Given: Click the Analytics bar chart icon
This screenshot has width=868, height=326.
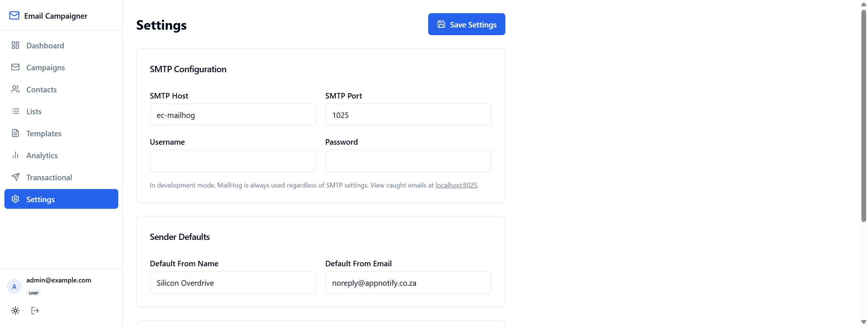Looking at the screenshot, I should (x=15, y=155).
